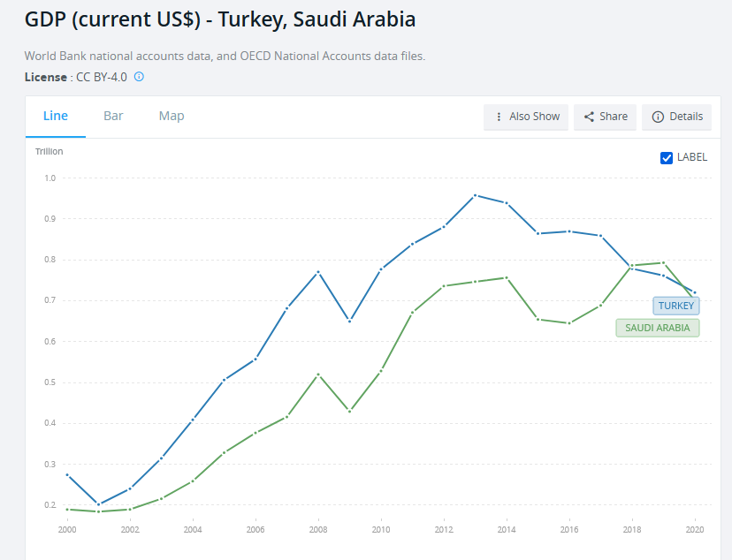
Task: Click the license info icon
Action: point(139,77)
